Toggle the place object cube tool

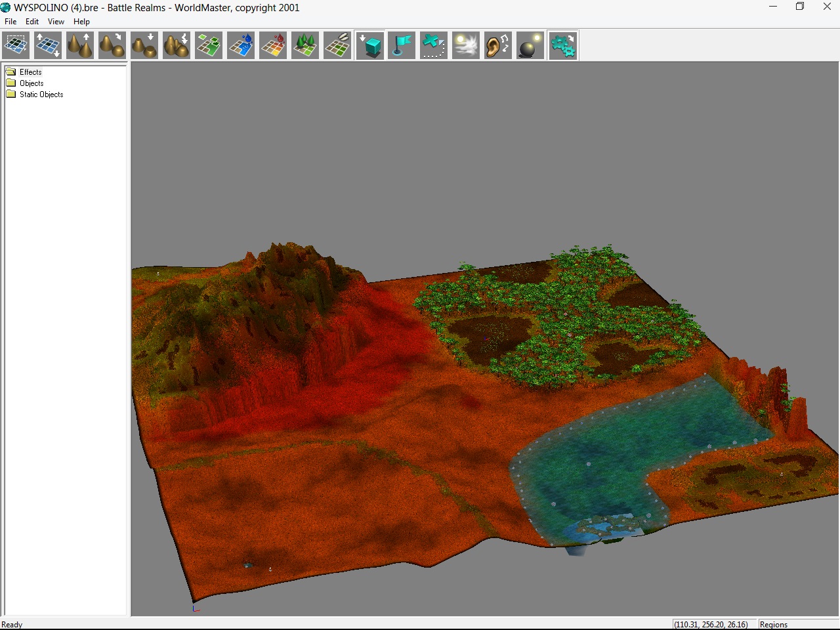370,46
